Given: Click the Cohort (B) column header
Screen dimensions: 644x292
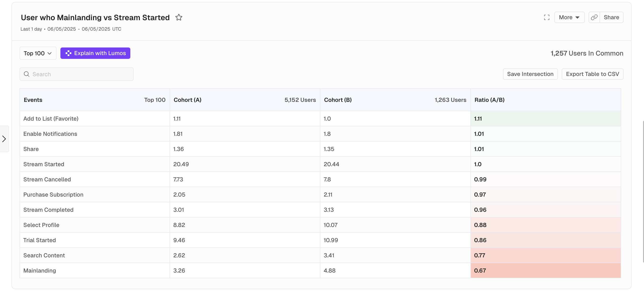Looking at the screenshot, I should (x=338, y=100).
